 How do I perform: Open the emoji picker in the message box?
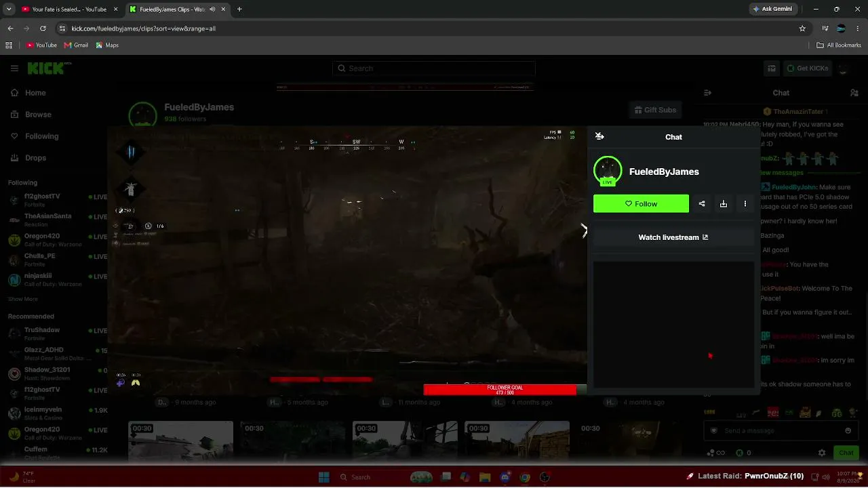848,430
